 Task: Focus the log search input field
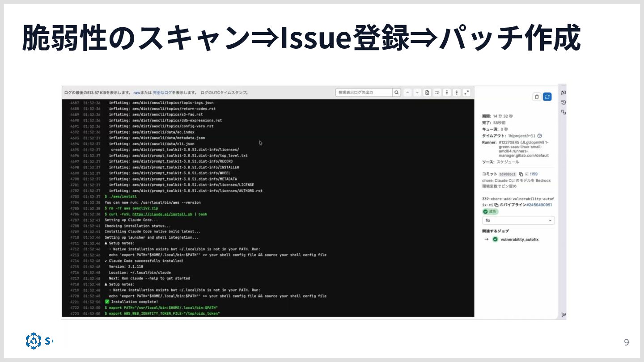tap(364, 93)
